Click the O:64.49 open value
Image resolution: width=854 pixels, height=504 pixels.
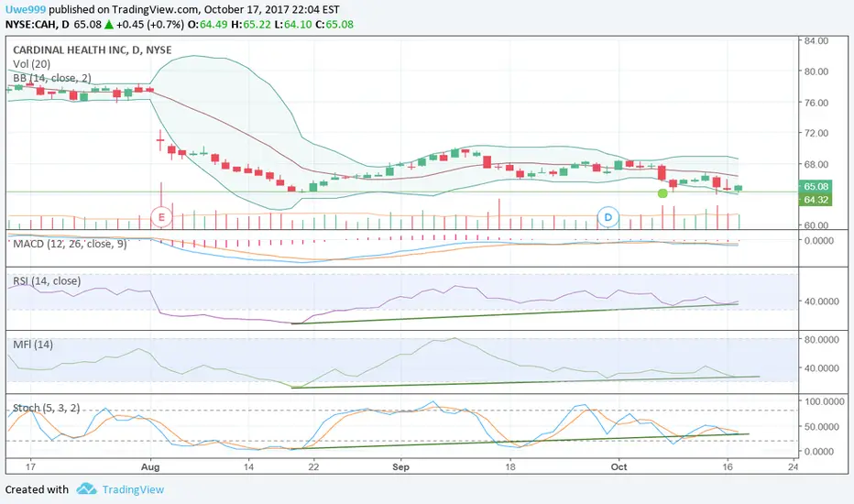(x=207, y=25)
